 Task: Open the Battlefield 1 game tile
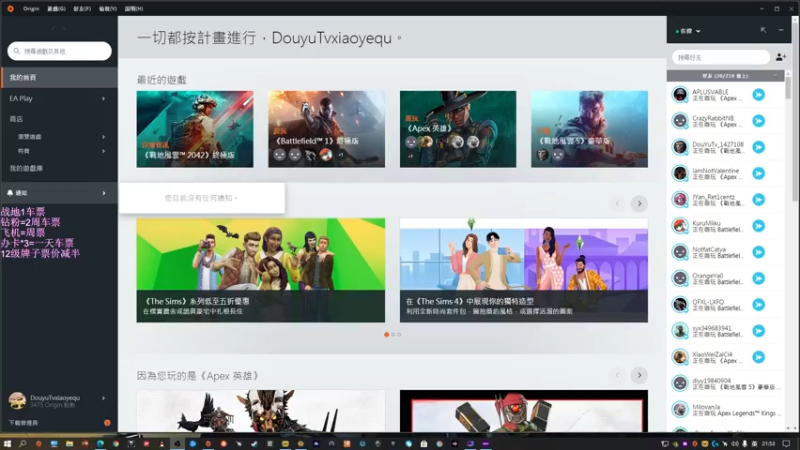click(x=327, y=129)
